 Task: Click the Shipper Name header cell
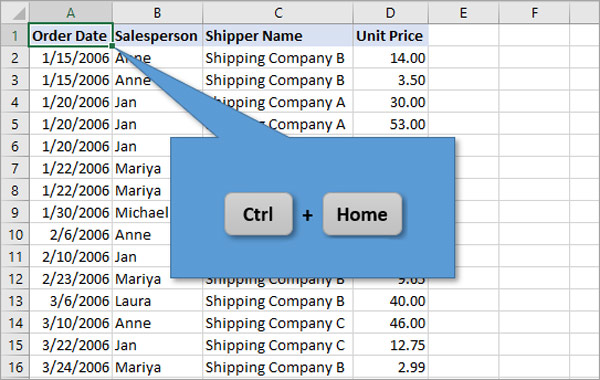278,36
